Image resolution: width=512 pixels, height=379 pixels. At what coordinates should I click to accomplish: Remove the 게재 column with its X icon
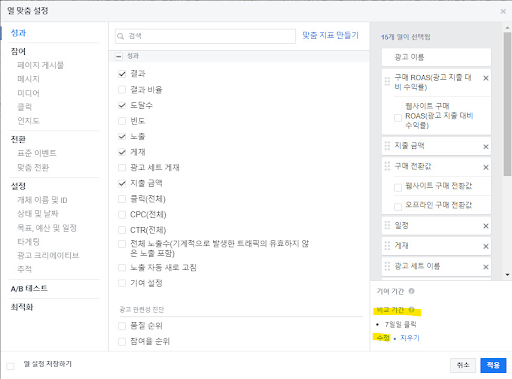[x=486, y=246]
